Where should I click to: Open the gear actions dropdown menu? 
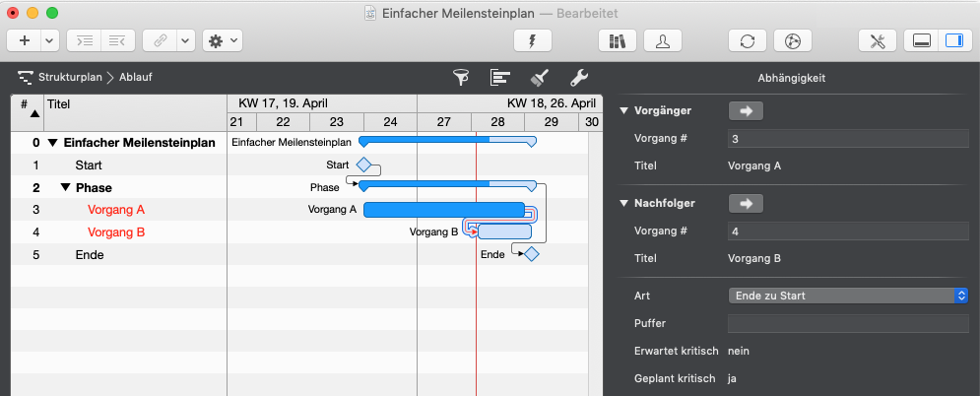(x=222, y=40)
